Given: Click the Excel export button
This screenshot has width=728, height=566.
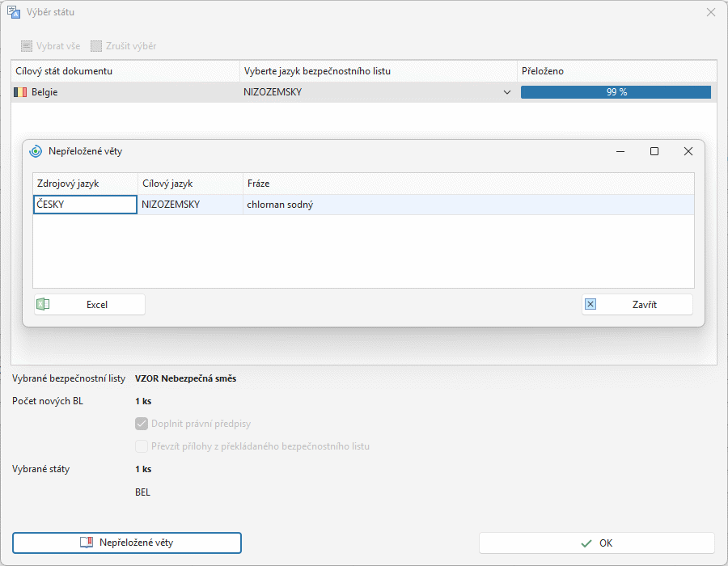Looking at the screenshot, I should (90, 305).
